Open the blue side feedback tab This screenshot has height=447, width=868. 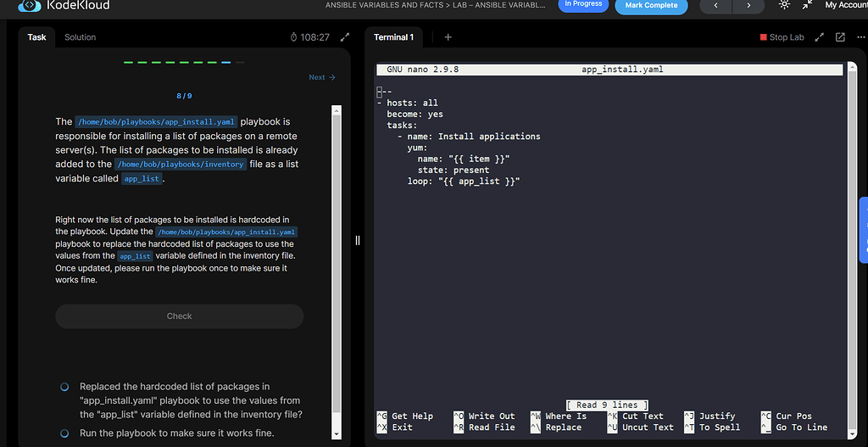(x=864, y=230)
